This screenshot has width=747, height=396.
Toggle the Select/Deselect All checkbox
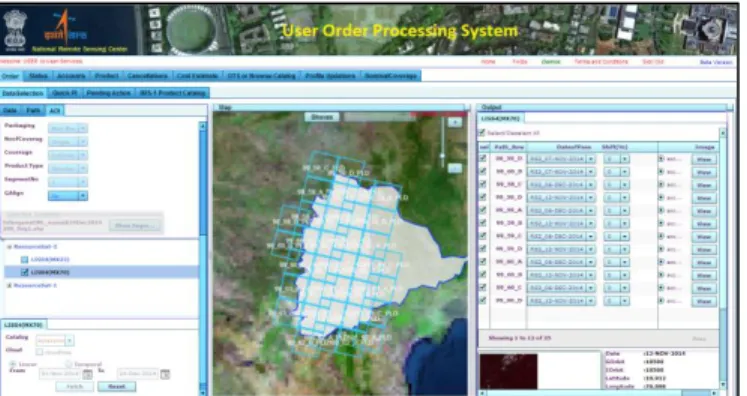(482, 132)
